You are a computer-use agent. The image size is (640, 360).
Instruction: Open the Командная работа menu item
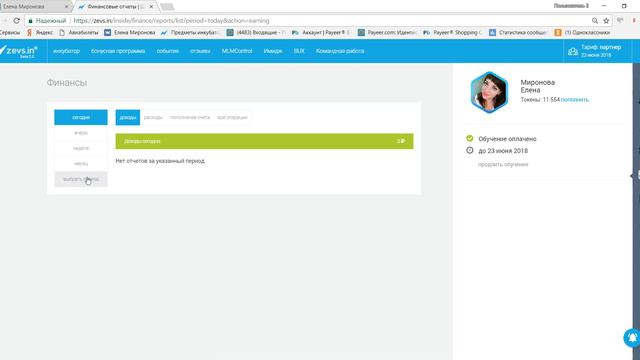(340, 51)
